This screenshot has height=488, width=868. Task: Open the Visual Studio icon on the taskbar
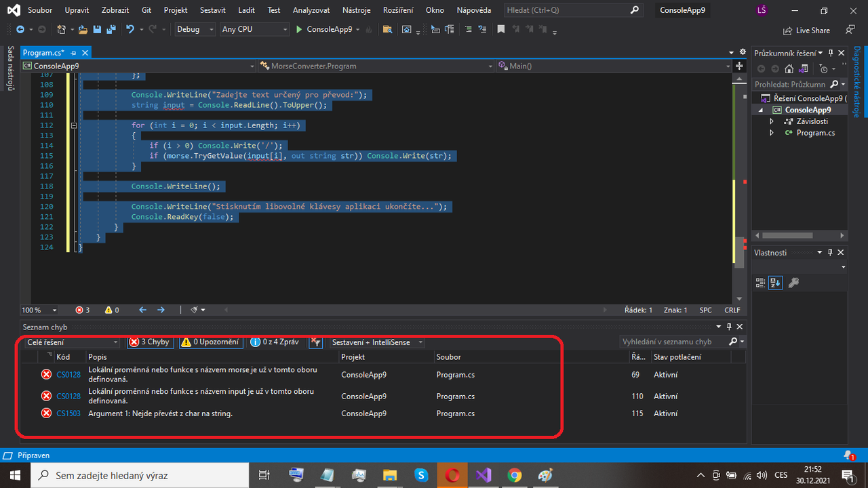pyautogui.click(x=483, y=475)
